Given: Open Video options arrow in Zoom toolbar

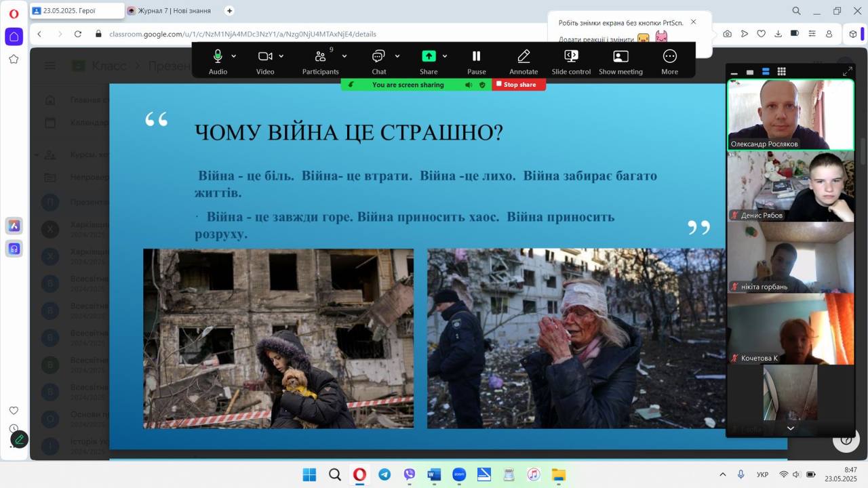Looking at the screenshot, I should 281,56.
